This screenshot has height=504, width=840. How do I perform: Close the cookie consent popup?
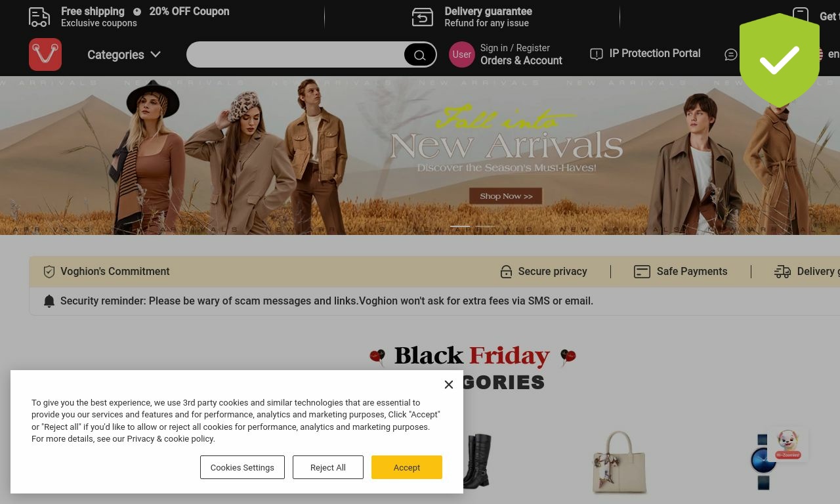point(449,385)
